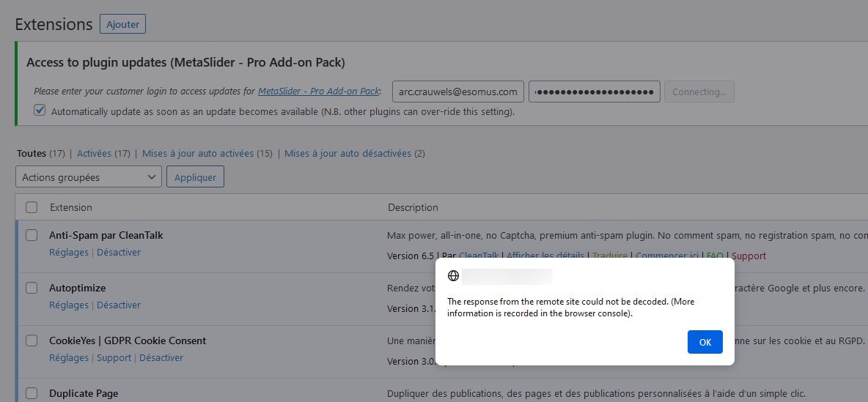Screen dimensions: 868x402
Task: Click the customer email input field
Action: point(458,92)
